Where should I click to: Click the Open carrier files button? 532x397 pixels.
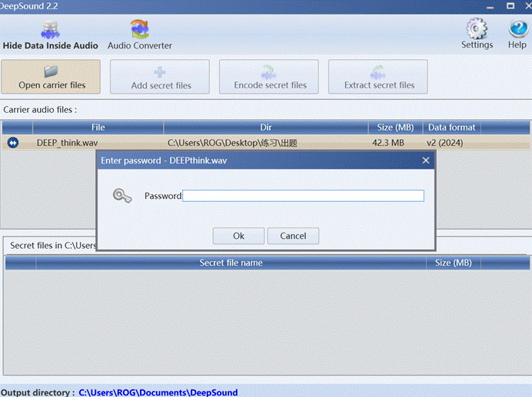(51, 77)
